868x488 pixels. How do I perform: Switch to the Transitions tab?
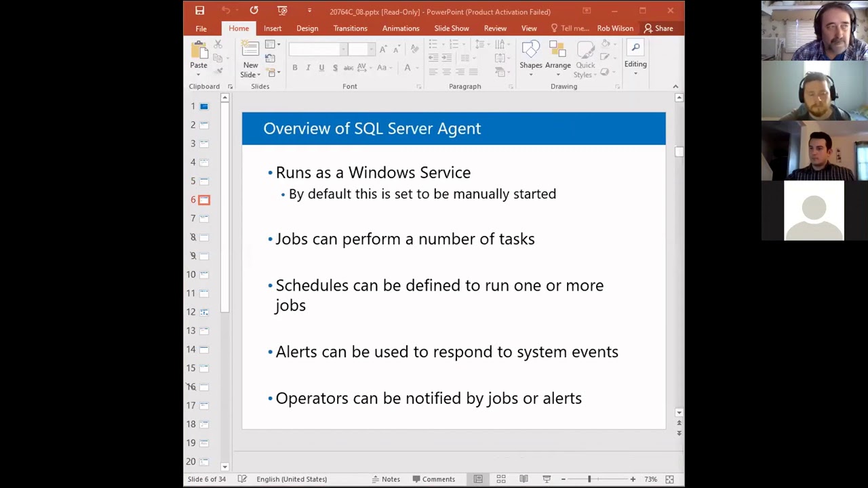[x=351, y=28]
